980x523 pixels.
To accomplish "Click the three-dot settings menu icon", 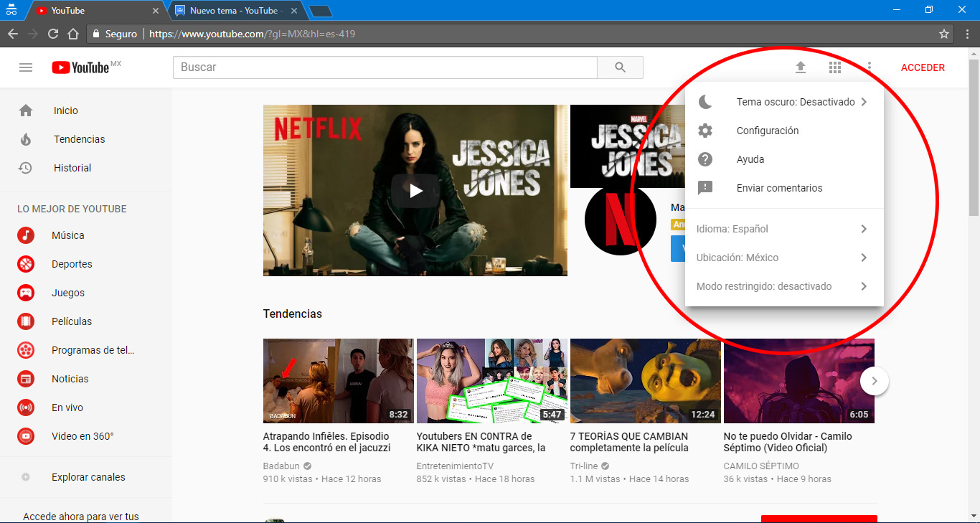I will [870, 67].
